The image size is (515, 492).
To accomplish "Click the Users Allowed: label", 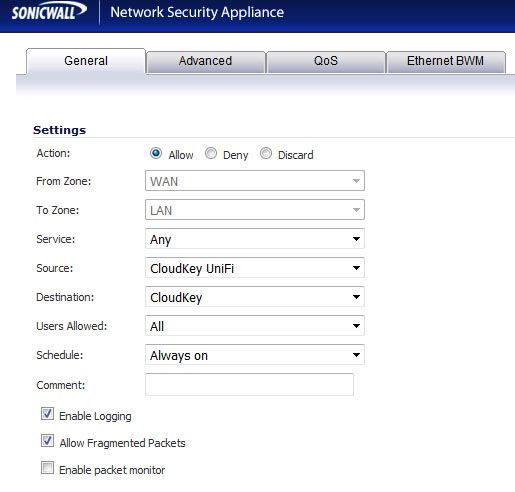I will pyautogui.click(x=72, y=326).
